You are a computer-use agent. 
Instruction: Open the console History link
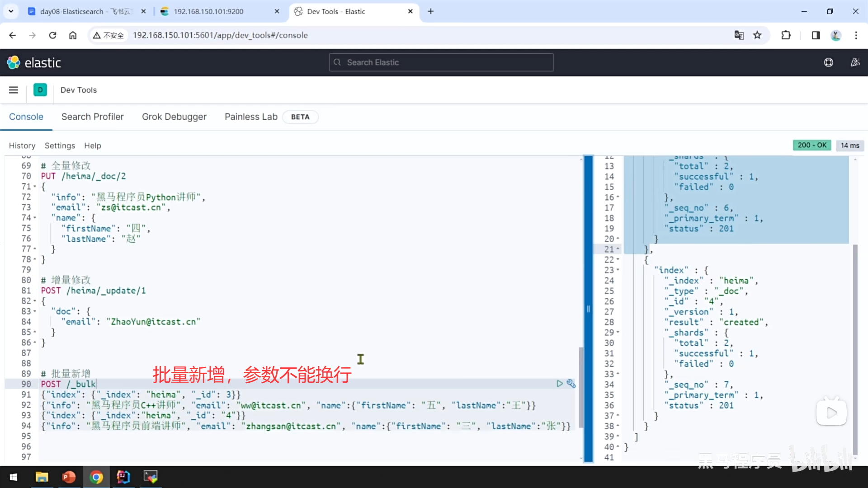click(x=22, y=145)
